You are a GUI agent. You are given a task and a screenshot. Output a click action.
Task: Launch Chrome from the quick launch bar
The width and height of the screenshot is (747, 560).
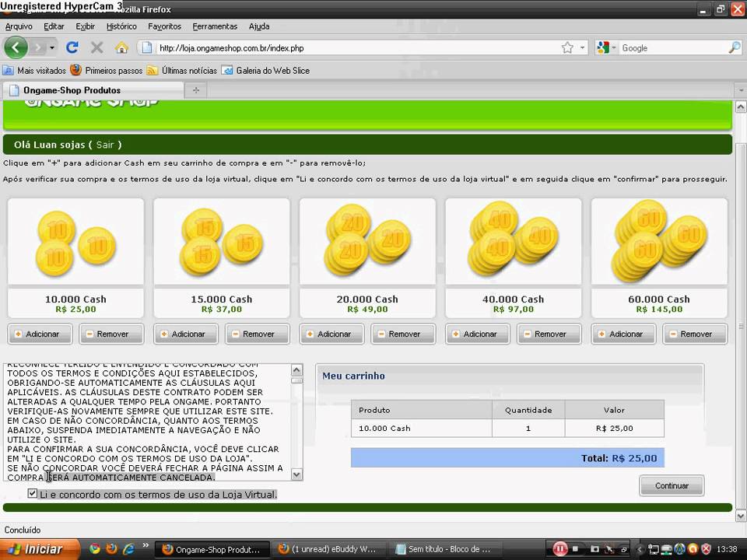click(95, 549)
